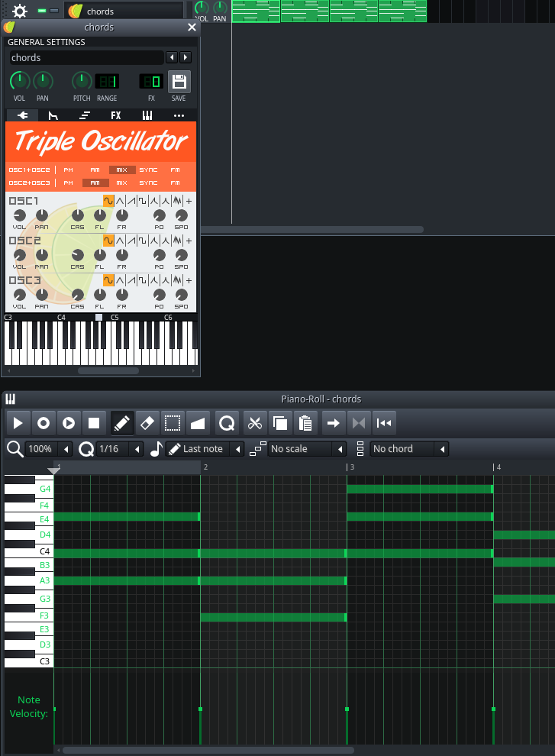This screenshot has width=555, height=756.
Task: Toggle the green mute LED on chords track
Action: (43, 11)
